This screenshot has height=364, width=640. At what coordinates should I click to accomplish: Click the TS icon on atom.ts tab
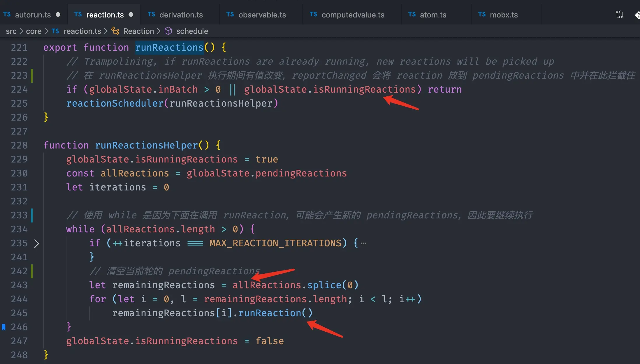coord(412,15)
